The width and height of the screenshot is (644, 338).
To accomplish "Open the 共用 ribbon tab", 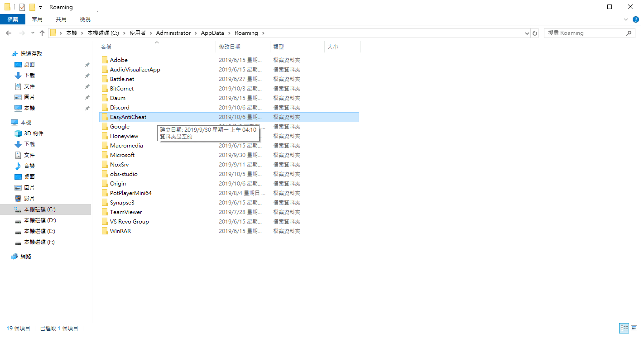I will pyautogui.click(x=61, y=19).
